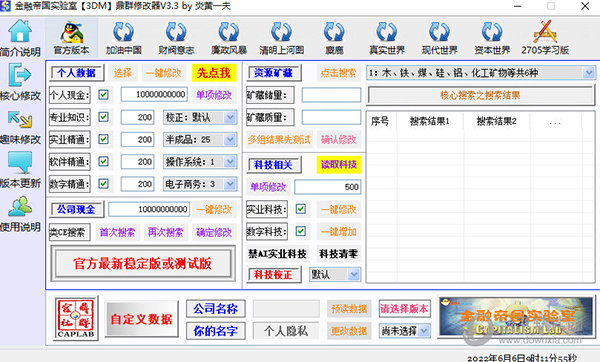Toggle the 实业精通 checkbox
600x362 pixels.
103,139
